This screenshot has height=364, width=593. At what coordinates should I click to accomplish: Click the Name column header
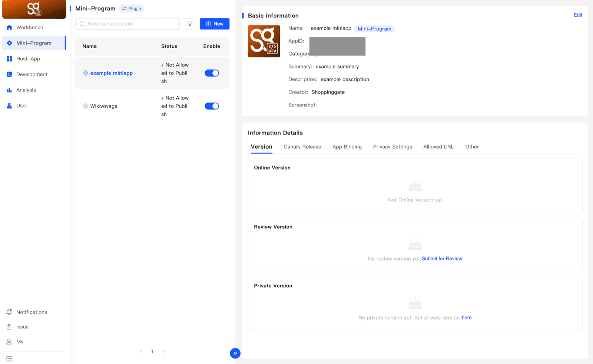click(90, 46)
